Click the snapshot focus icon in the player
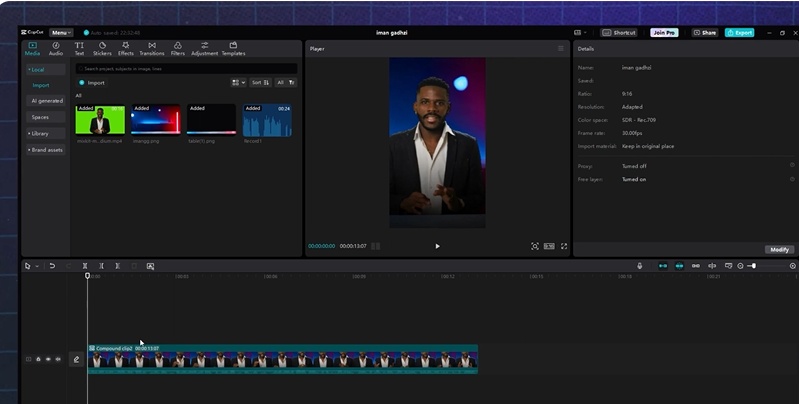 click(x=535, y=246)
